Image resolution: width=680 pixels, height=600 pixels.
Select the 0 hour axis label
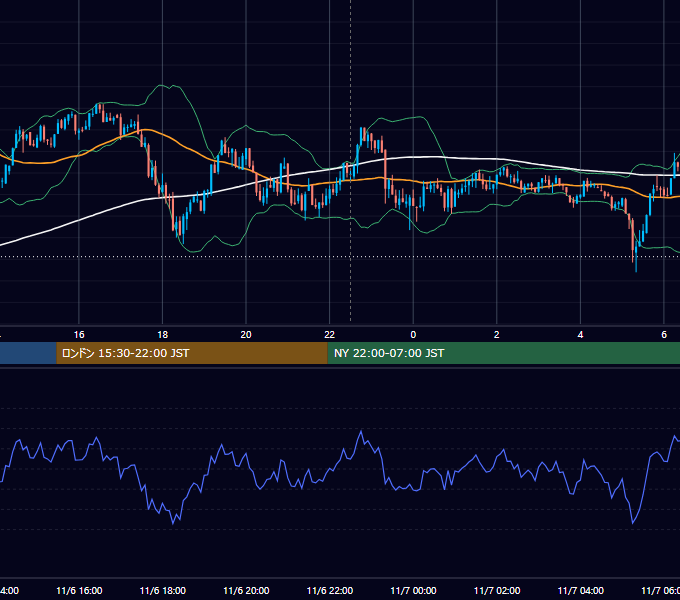pyautogui.click(x=413, y=335)
